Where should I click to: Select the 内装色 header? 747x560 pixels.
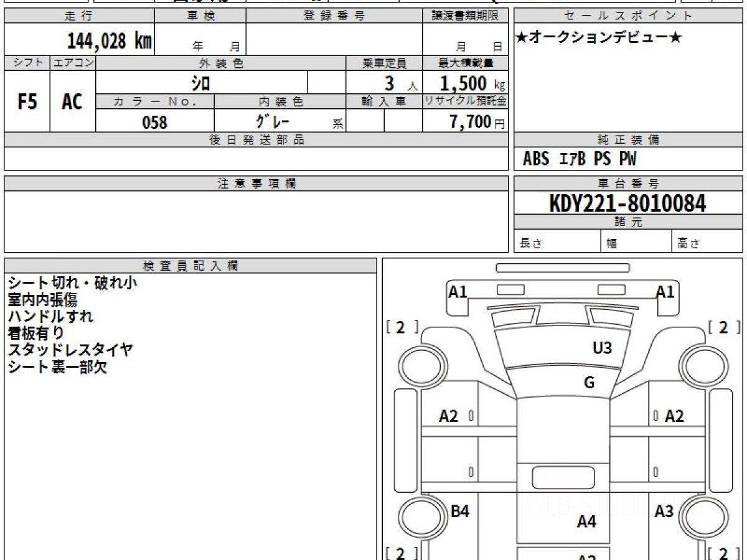point(280,101)
